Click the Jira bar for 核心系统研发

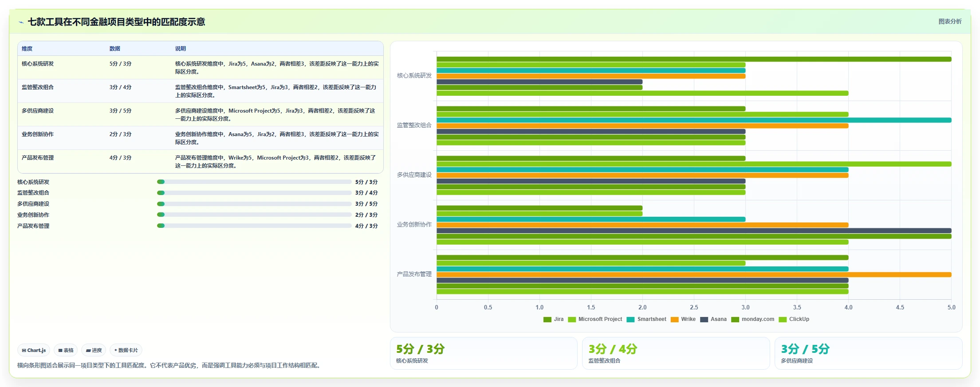(694, 59)
